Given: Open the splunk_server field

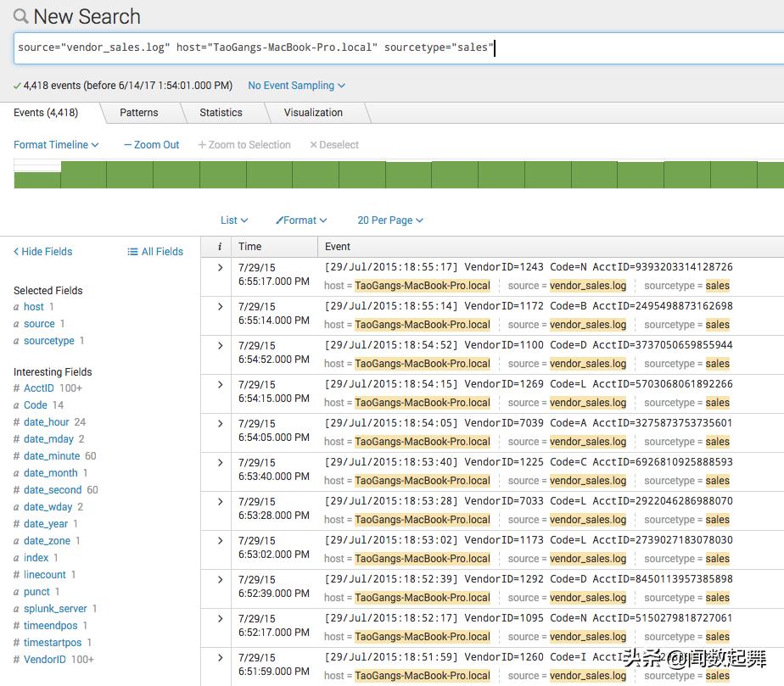Looking at the screenshot, I should click(55, 609).
